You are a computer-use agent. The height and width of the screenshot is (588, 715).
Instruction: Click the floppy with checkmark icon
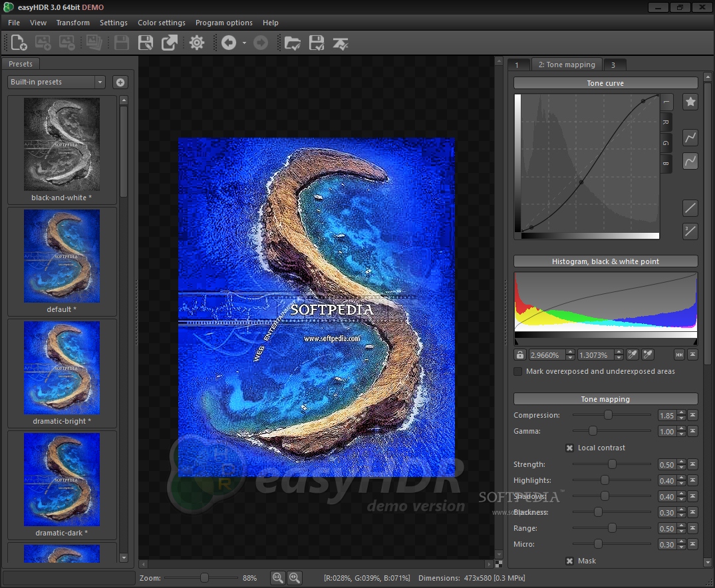pyautogui.click(x=317, y=43)
